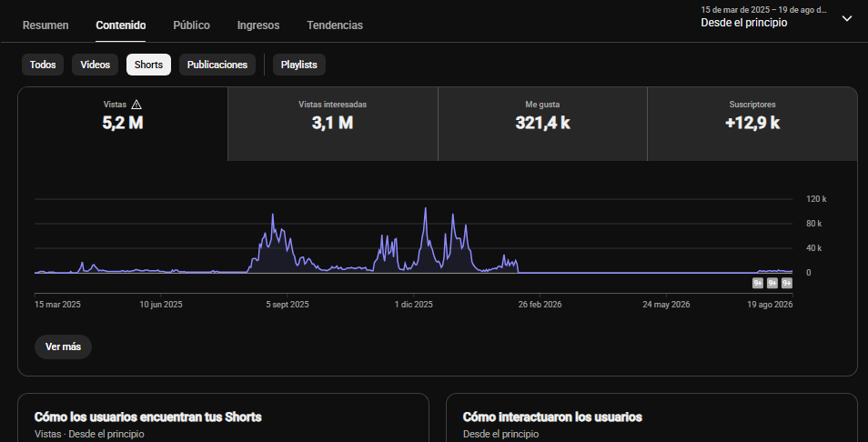Filter content by the Shorts chip

pos(148,65)
